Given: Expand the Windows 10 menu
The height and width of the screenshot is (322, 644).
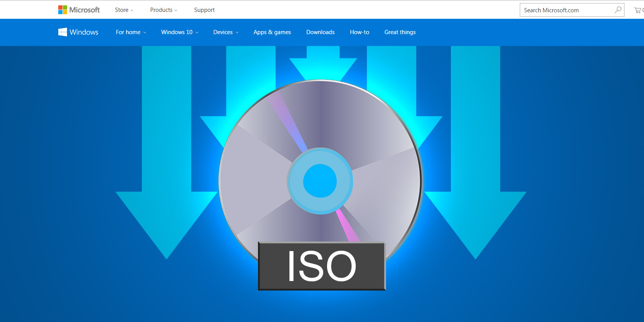Looking at the screenshot, I should [x=179, y=32].
